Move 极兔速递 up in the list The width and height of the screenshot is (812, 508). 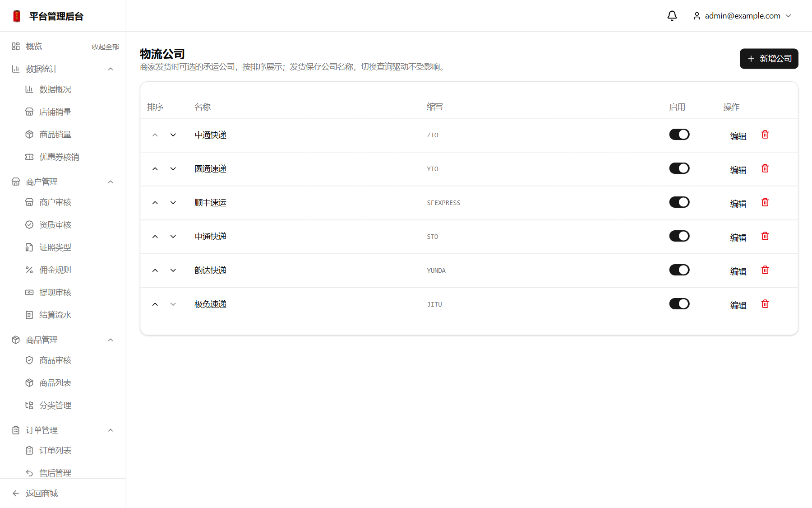pos(155,304)
